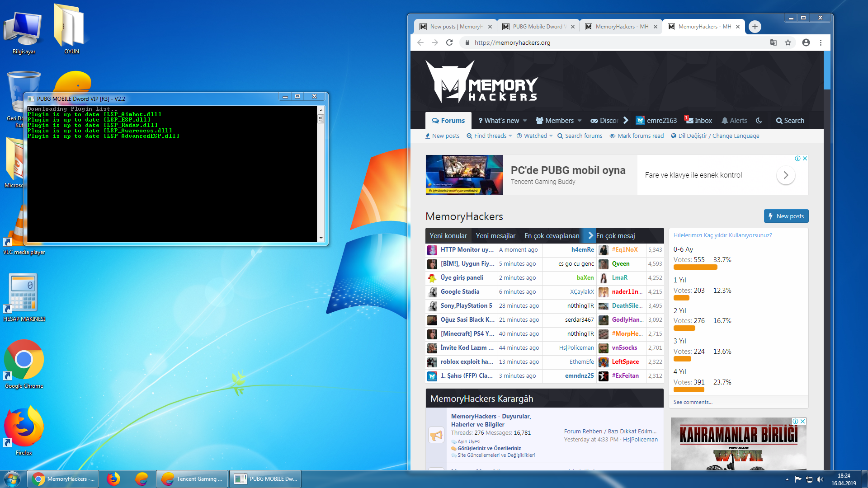Select the HESAP MAKINESI calculator shortcut

click(x=24, y=297)
